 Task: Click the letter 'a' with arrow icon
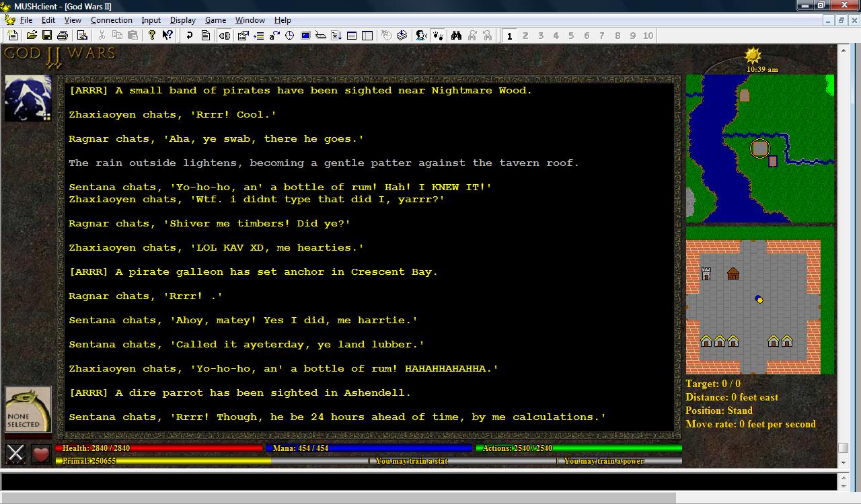274,36
